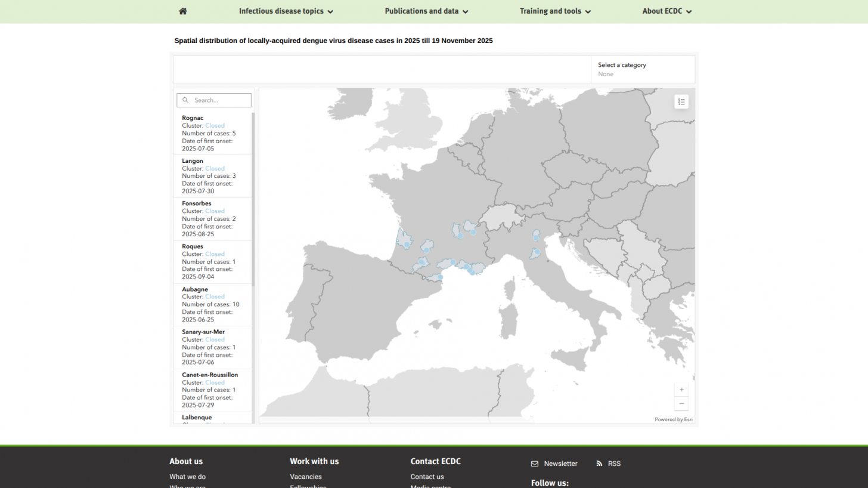Click the home icon in navigation bar
This screenshot has height=488, width=868.
tap(183, 11)
